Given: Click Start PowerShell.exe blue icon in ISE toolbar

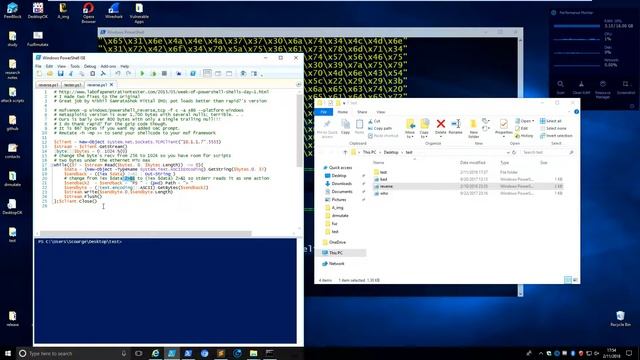Looking at the screenshot, I should point(193,73).
